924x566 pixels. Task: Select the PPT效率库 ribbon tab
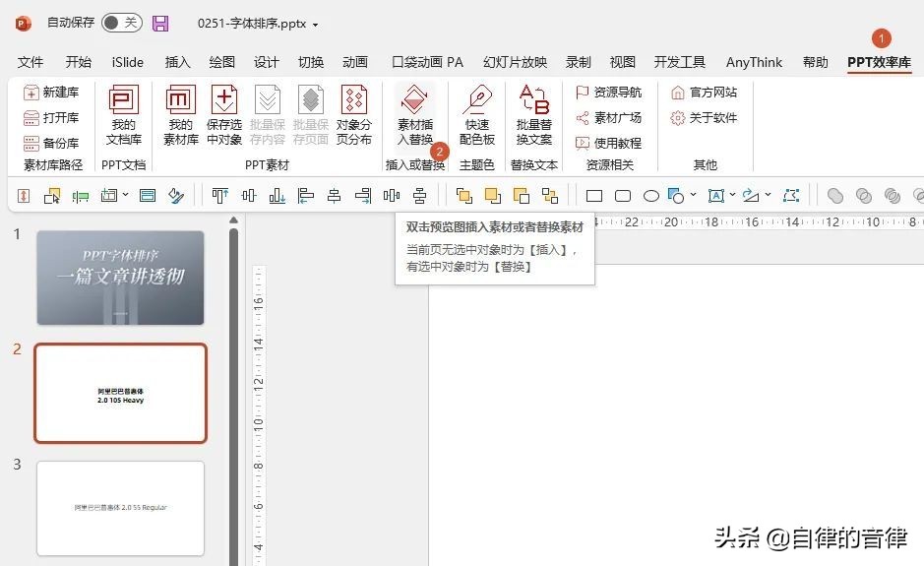tap(879, 62)
